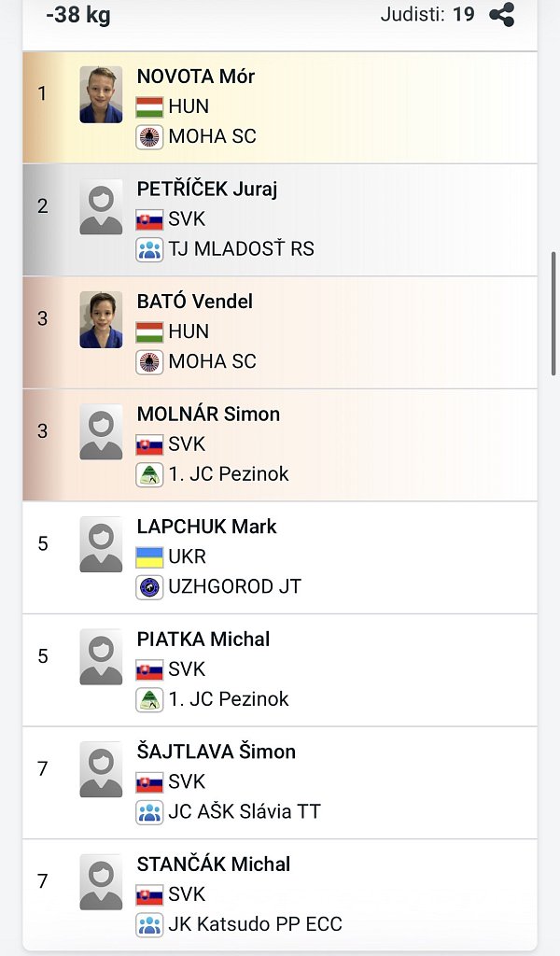Open LAPCHUK Mark's name link
Screen dimensions: 560x956
206,527
